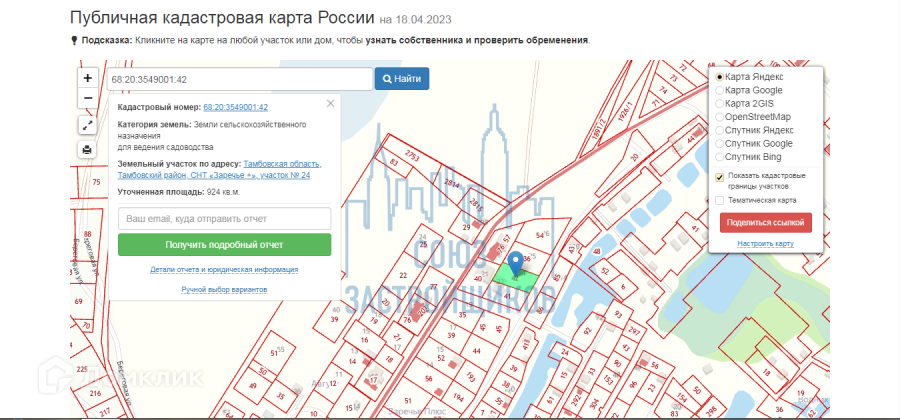Click parcel labeled 22 on map

[x=403, y=275]
